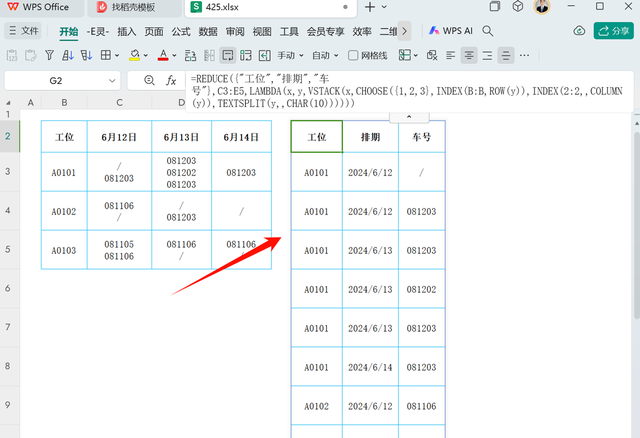Image resolution: width=640 pixels, height=438 pixels.
Task: Click the insert-column arrow icon
Action: point(264,56)
